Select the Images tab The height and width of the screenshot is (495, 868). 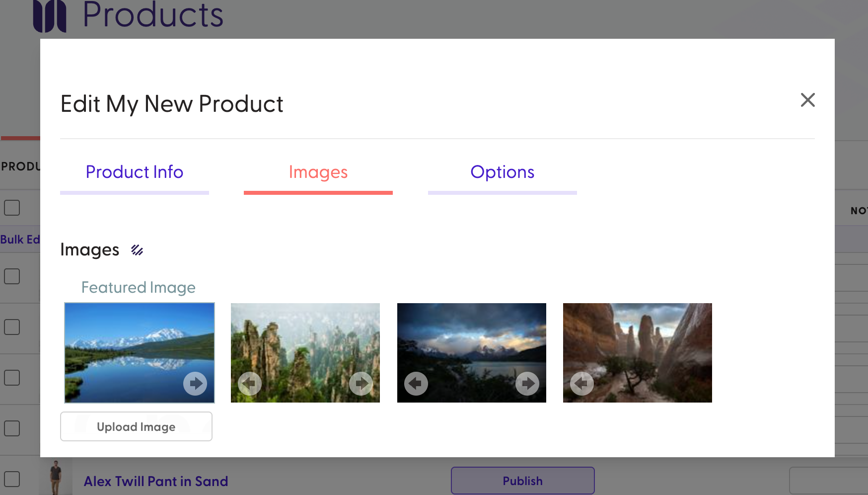pos(318,172)
